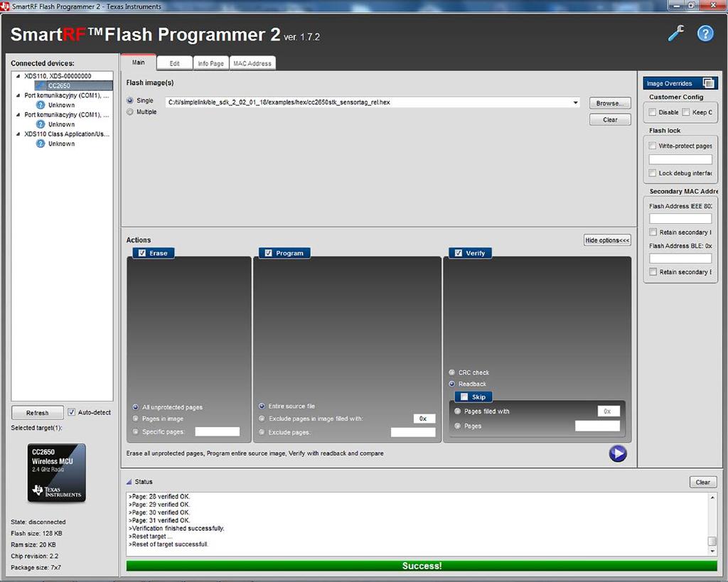
Task: Clear the Status log with Clear button
Action: coord(703,483)
